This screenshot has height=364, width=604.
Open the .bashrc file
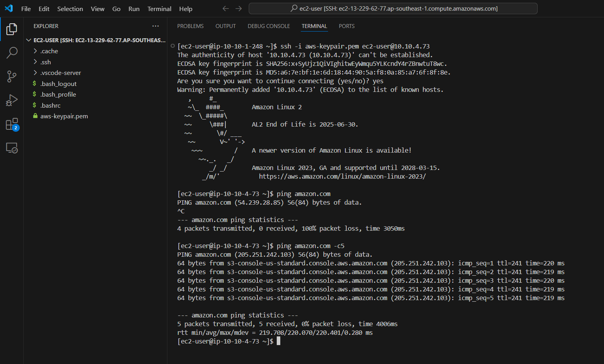(95, 105)
